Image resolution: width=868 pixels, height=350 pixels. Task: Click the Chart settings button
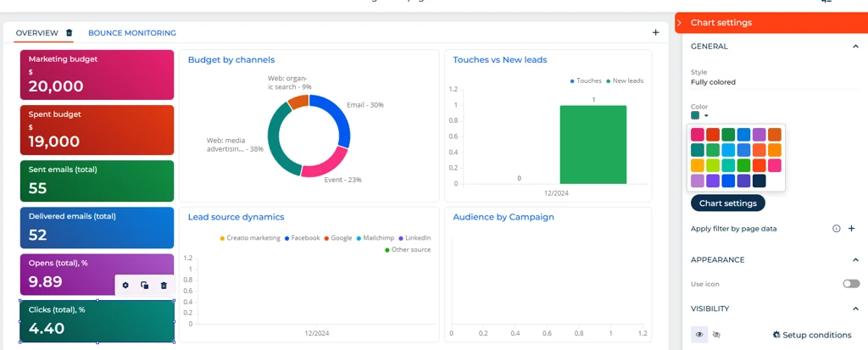tap(727, 203)
